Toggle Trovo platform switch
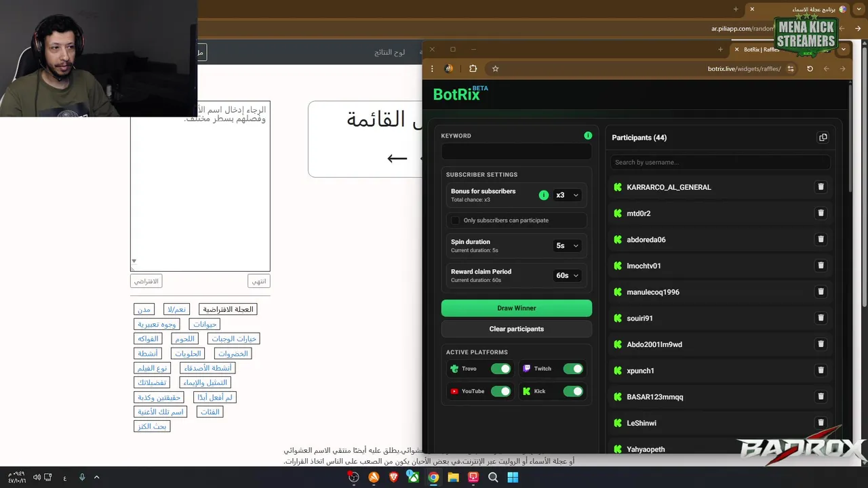 click(x=501, y=369)
